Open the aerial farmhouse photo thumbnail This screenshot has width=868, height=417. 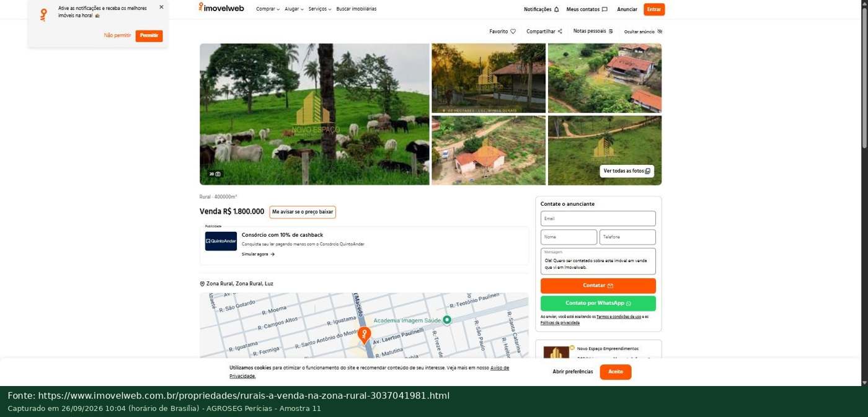[x=604, y=78]
